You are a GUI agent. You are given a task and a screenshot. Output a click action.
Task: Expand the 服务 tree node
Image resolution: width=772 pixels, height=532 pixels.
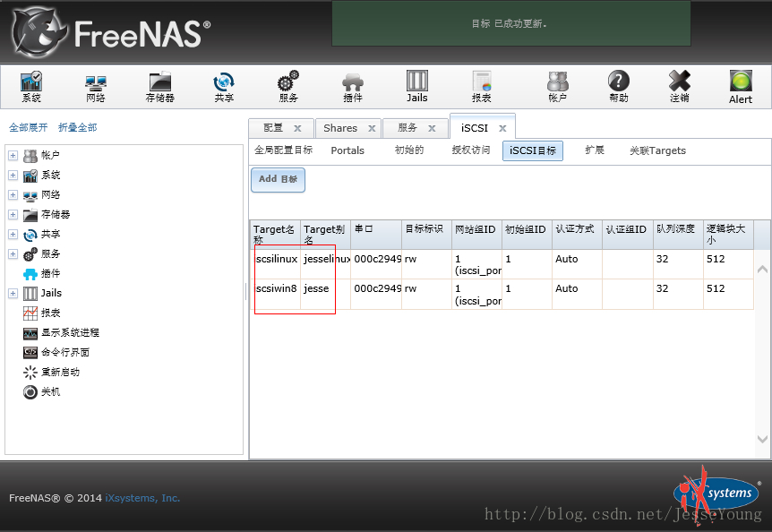(13, 254)
